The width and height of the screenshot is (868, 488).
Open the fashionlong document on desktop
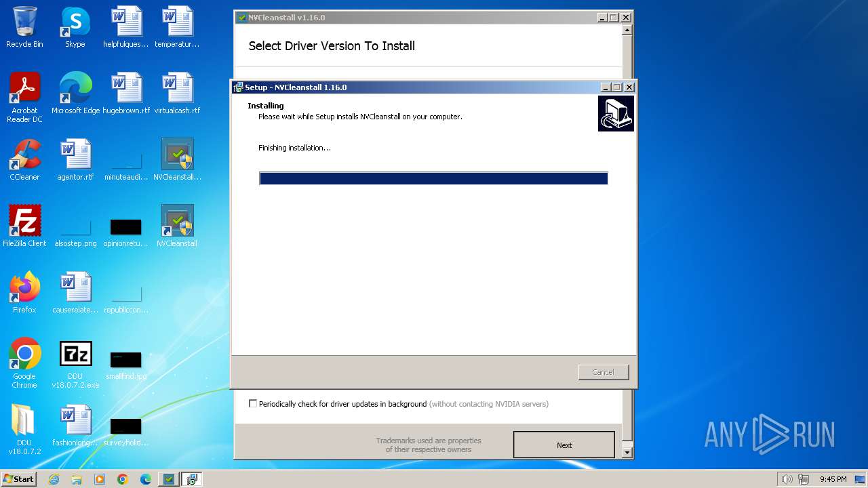point(75,426)
